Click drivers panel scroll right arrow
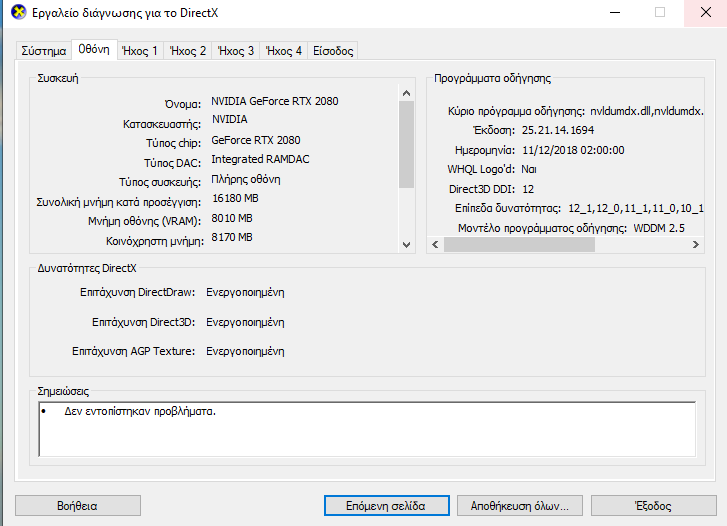Screen dimensions: 727x526 (695, 244)
